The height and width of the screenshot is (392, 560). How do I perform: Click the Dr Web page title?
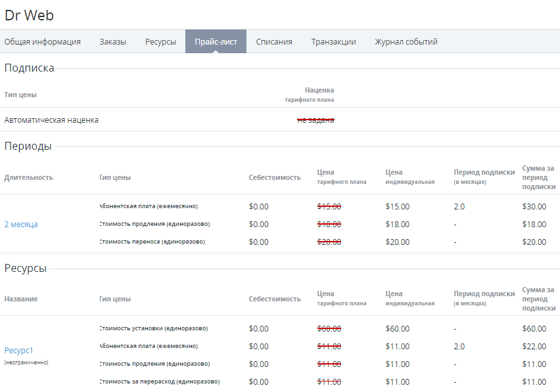[x=29, y=15]
